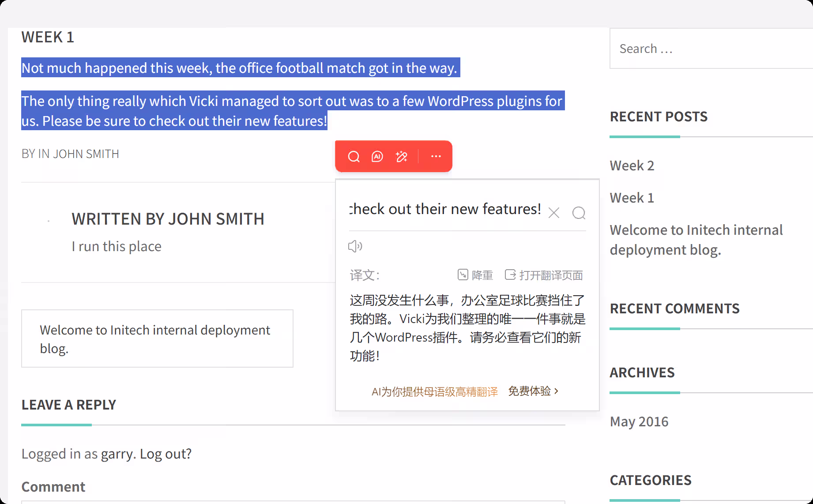Screen dimensions: 813x504
Task: Click the search icon in red translation toolbar
Action: click(x=354, y=157)
